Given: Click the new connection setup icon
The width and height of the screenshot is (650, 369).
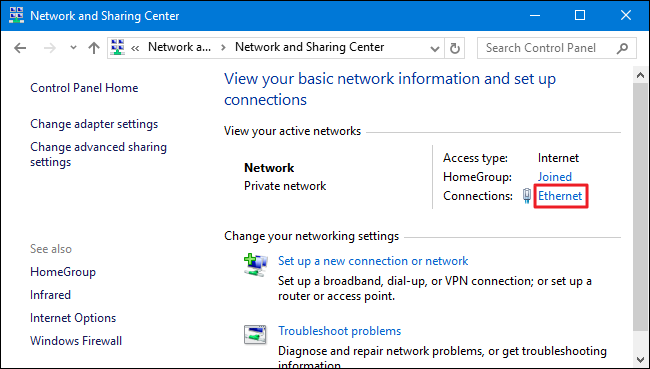Looking at the screenshot, I should [x=255, y=265].
